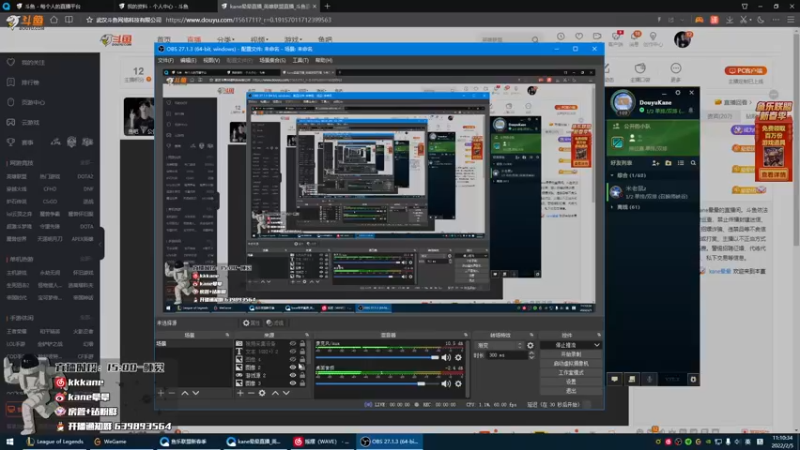Image resolution: width=800 pixels, height=450 pixels.
Task: Toggle lock on video capture device source
Action: coord(302,344)
